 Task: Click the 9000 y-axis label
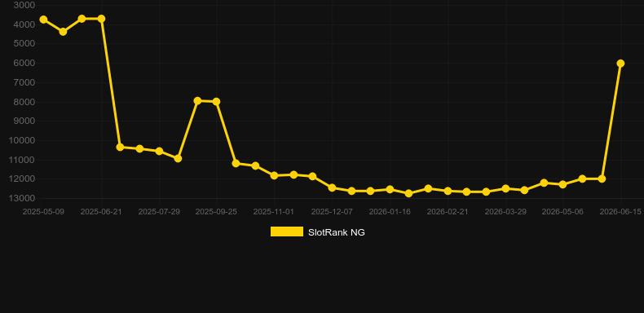tap(24, 121)
